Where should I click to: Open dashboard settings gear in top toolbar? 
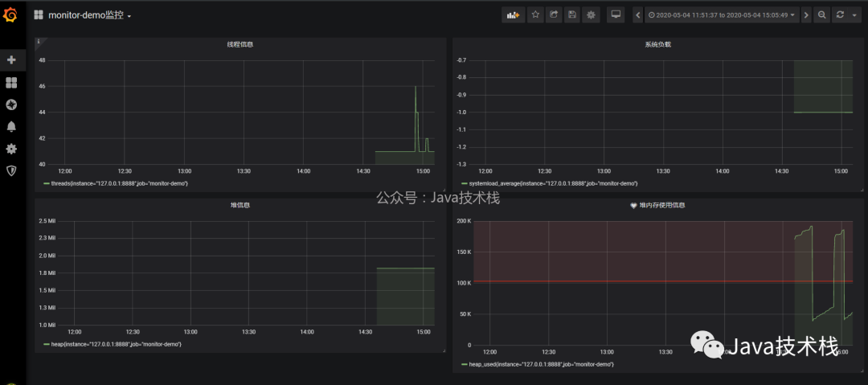(592, 14)
